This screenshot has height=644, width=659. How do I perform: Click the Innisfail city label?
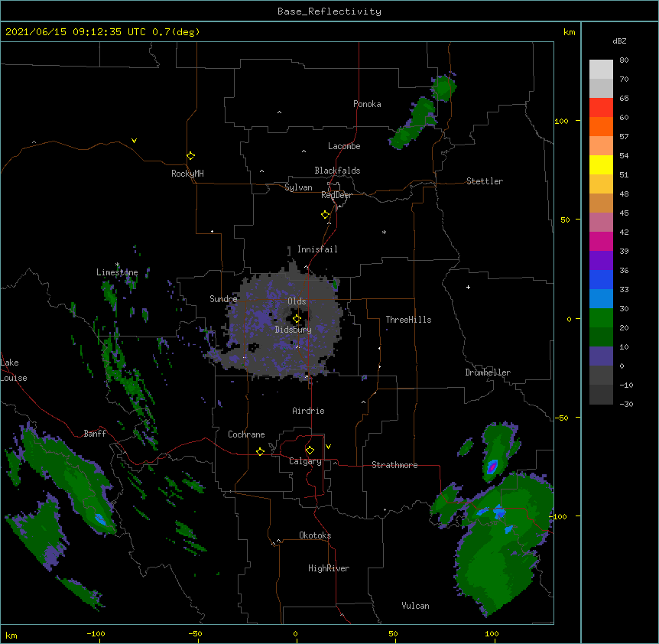pyautogui.click(x=317, y=249)
